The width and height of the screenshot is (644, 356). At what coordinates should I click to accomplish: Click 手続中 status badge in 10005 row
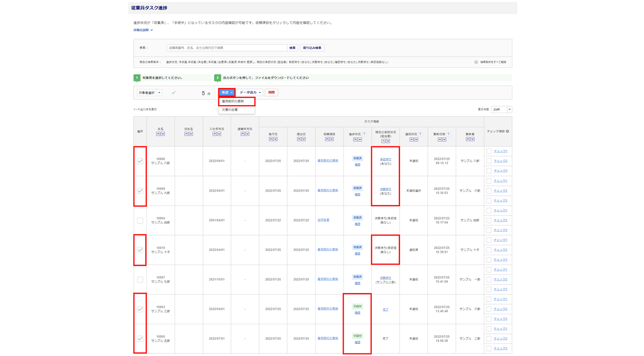pyautogui.click(x=357, y=336)
